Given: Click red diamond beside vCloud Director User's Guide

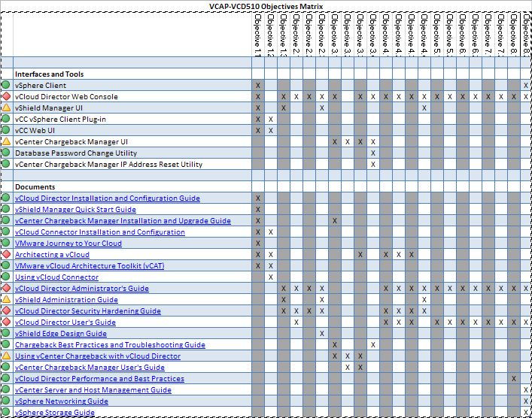Looking at the screenshot, I should tap(6, 322).
